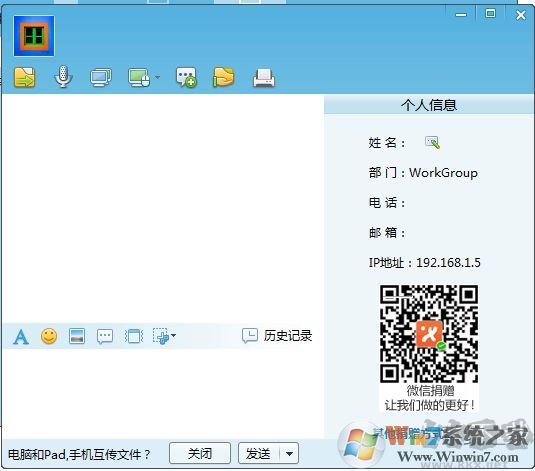Click the printer icon in toolbar
The height and width of the screenshot is (471, 535).
click(264, 78)
